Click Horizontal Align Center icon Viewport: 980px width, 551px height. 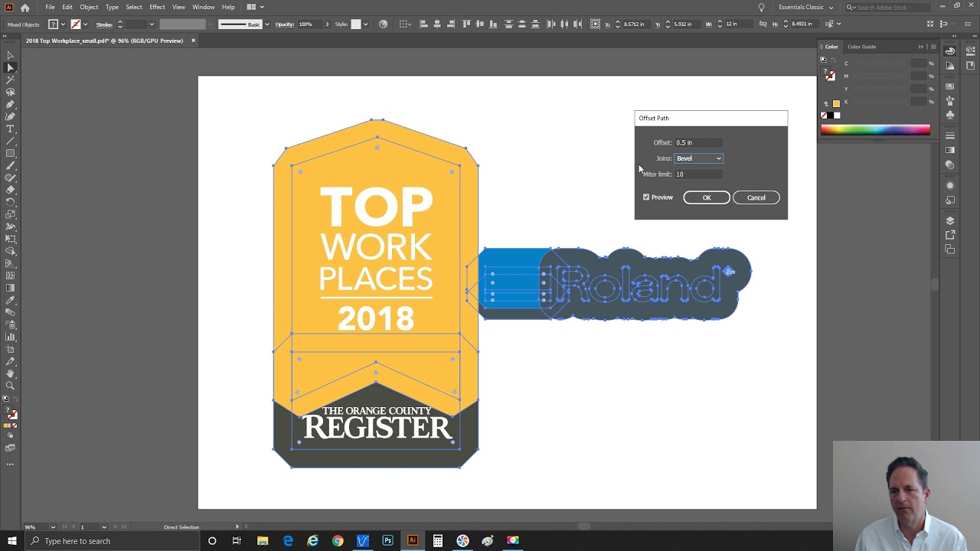[437, 24]
